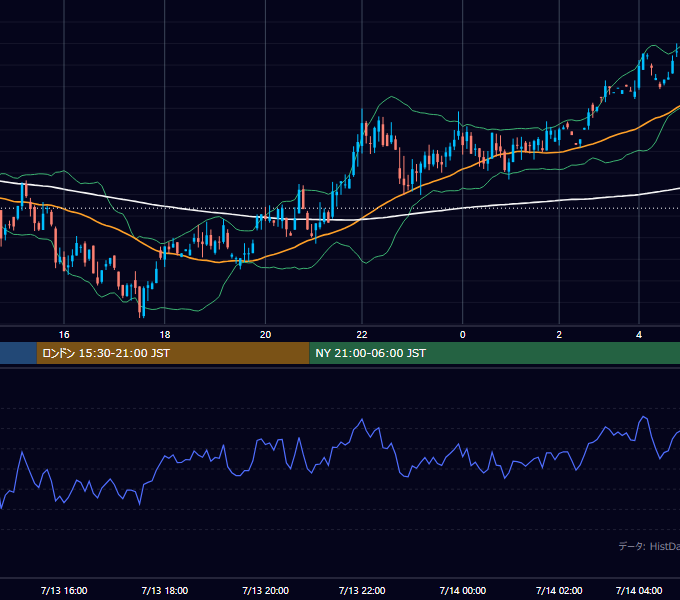680x600 pixels.
Task: Click the 16 hour label on price chart axis
Action: [x=64, y=335]
